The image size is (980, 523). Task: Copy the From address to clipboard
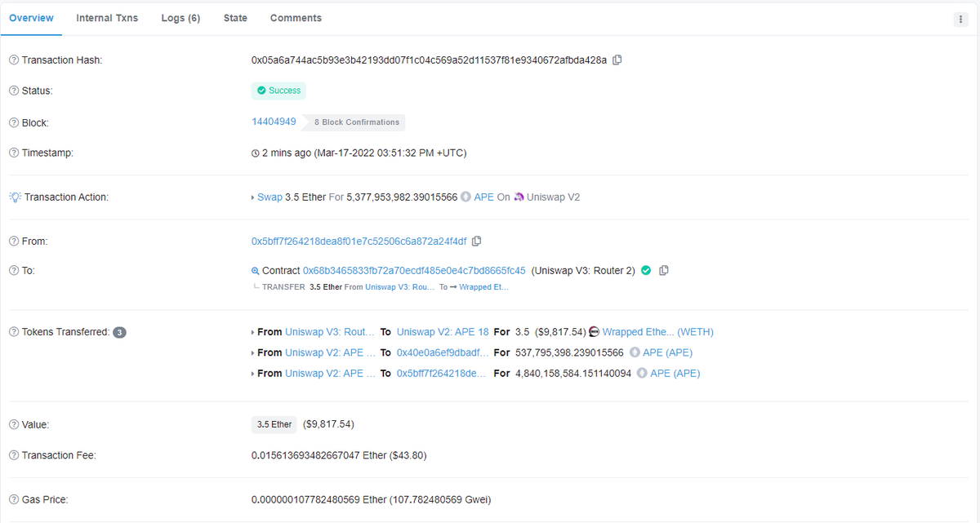477,242
